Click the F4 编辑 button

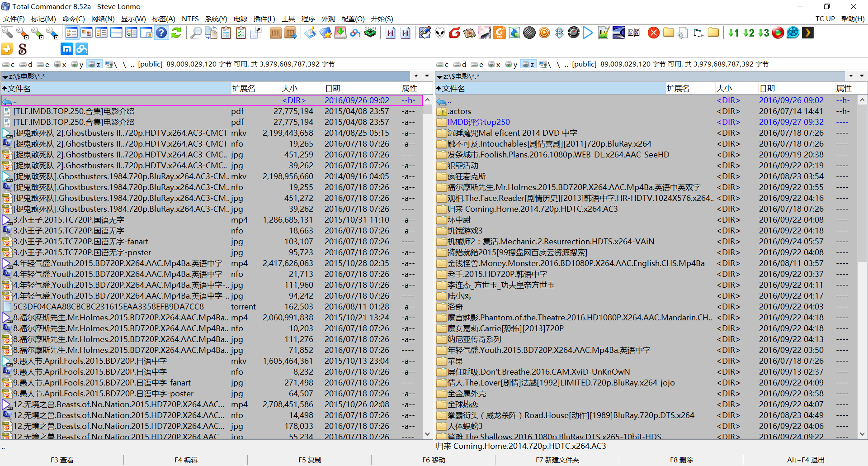tap(186, 460)
